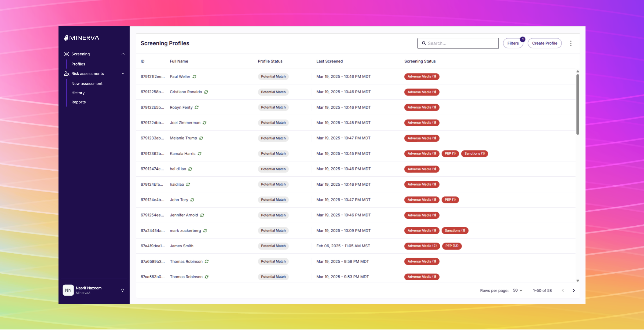Go to History in sidebar
Image resolution: width=644 pixels, height=330 pixels.
[78, 93]
